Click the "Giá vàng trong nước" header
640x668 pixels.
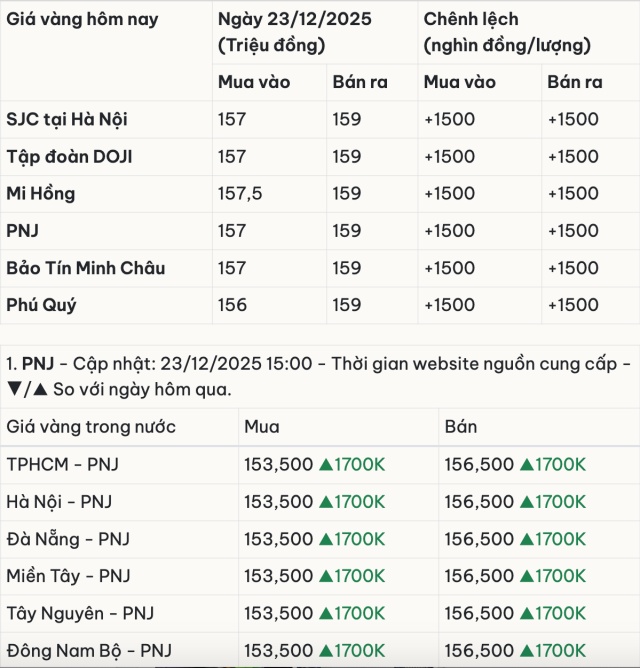[91, 427]
